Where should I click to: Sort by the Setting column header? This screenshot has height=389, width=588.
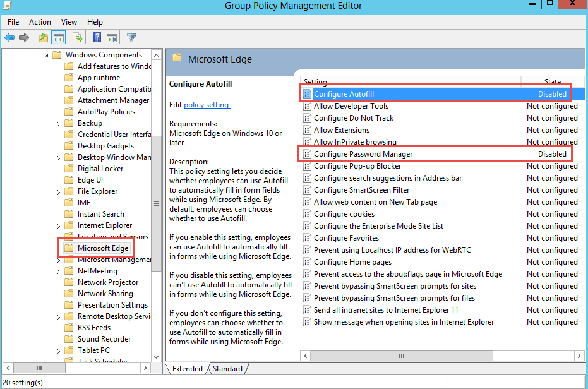pyautogui.click(x=411, y=81)
